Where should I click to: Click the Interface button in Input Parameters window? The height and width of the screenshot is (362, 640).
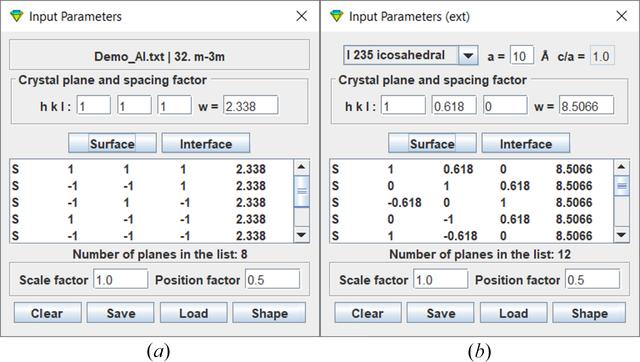coord(206,143)
